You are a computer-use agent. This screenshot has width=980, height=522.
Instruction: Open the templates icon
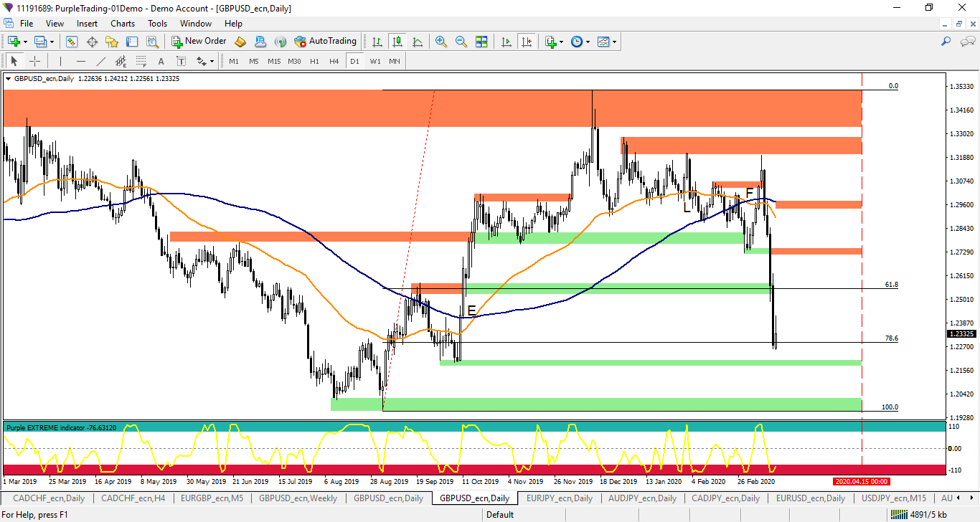[x=603, y=42]
